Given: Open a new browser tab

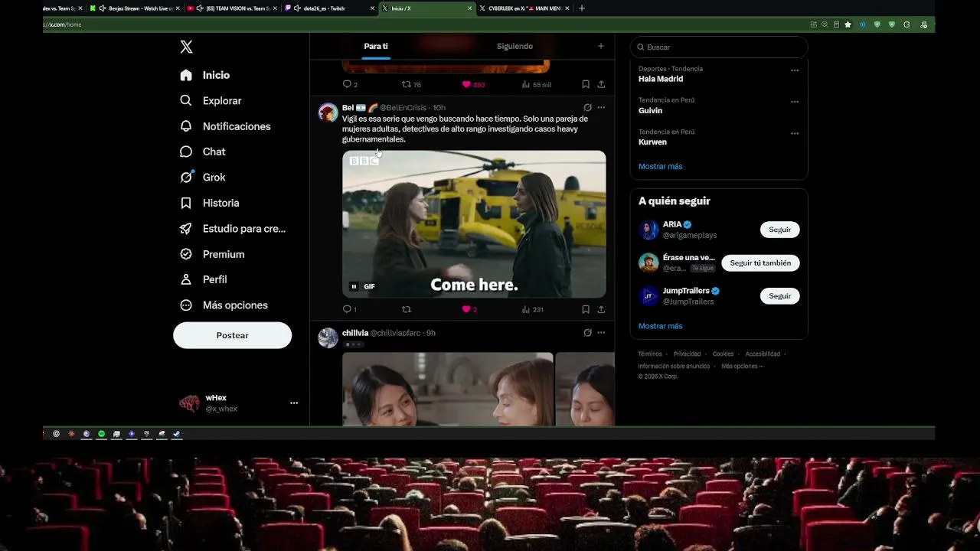Looking at the screenshot, I should coord(582,8).
